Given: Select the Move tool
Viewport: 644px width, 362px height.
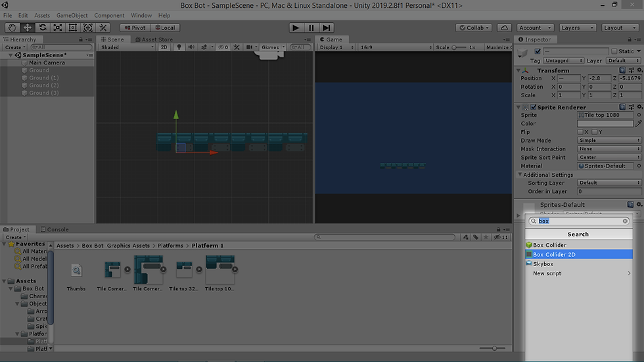Looking at the screenshot, I should click(x=28, y=28).
